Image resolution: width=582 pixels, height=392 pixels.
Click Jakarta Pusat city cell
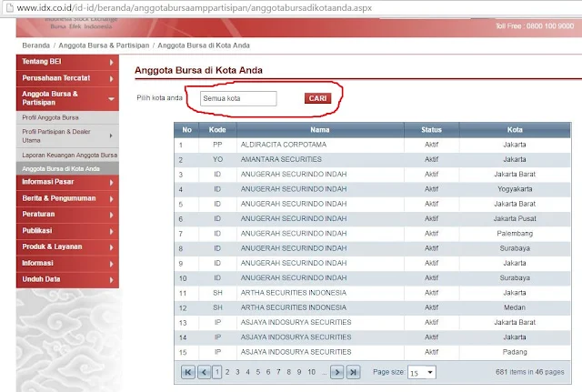[x=515, y=218]
